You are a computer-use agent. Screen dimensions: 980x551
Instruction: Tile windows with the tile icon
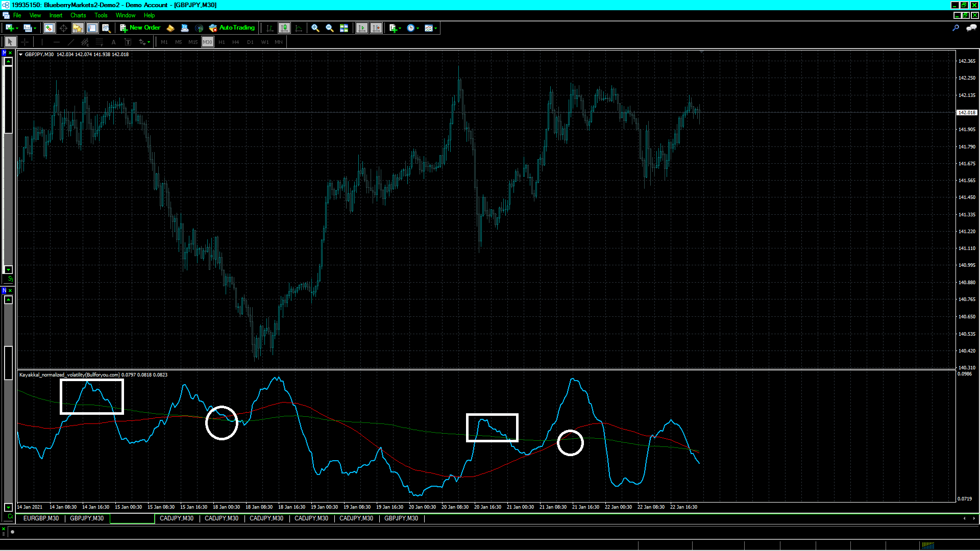(344, 28)
